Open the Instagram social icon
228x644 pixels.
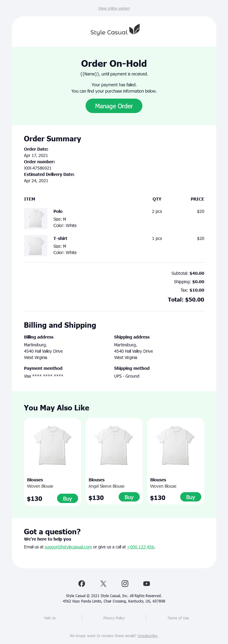pos(125,584)
